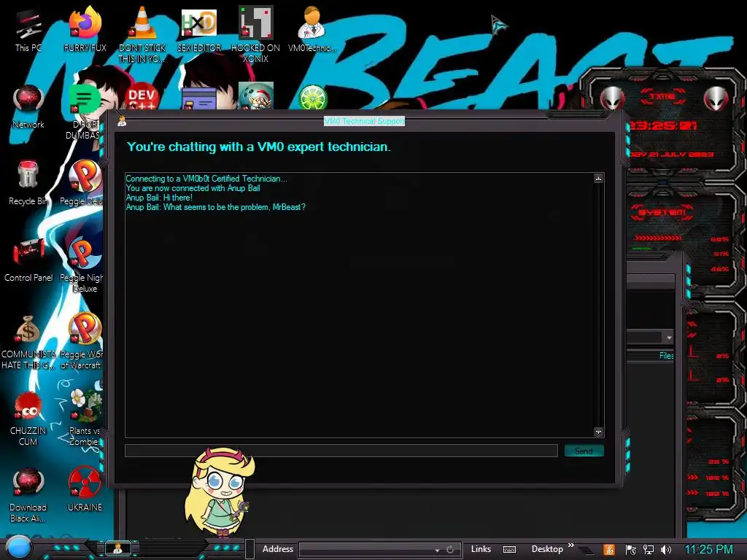The height and width of the screenshot is (560, 747).
Task: Click the 11:25 PM taskbar clock
Action: (708, 550)
